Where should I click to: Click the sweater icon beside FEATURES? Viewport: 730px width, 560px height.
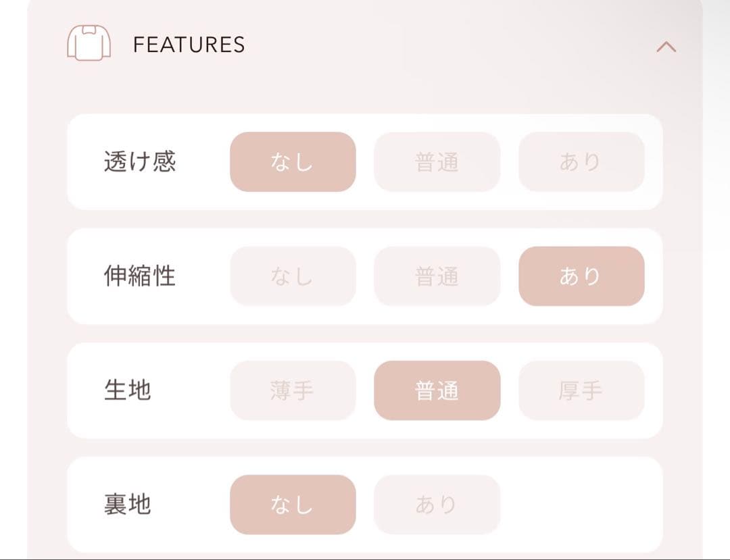coord(90,44)
